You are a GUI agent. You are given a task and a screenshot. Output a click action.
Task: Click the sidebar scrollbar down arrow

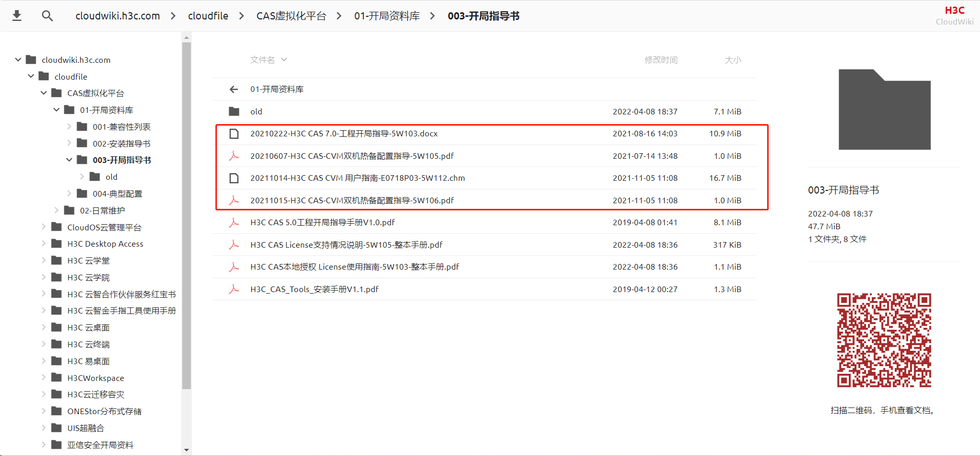186,450
